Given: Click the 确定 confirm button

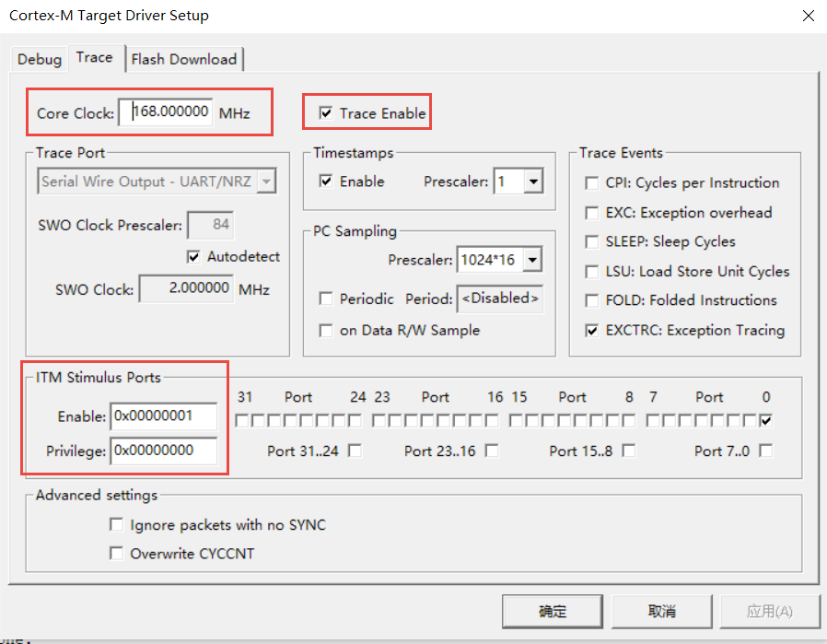Looking at the screenshot, I should click(x=552, y=611).
